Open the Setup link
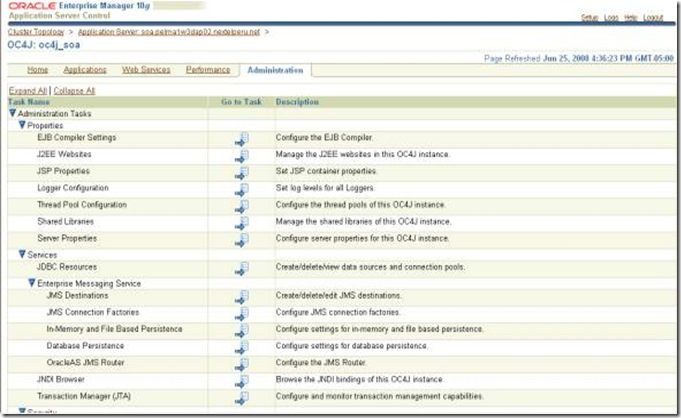 tap(590, 18)
